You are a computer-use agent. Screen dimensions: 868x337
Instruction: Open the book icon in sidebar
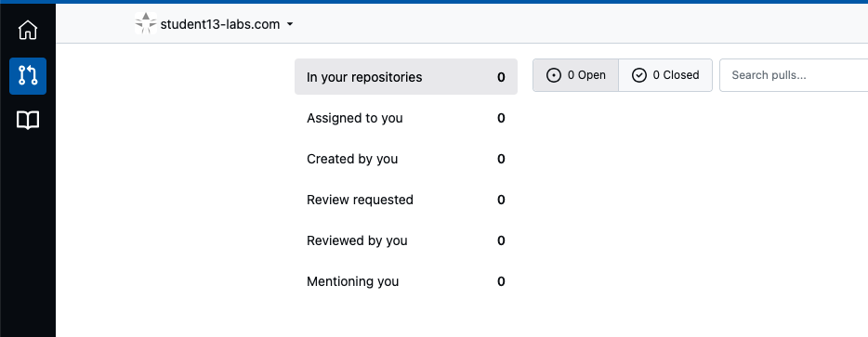coord(28,120)
